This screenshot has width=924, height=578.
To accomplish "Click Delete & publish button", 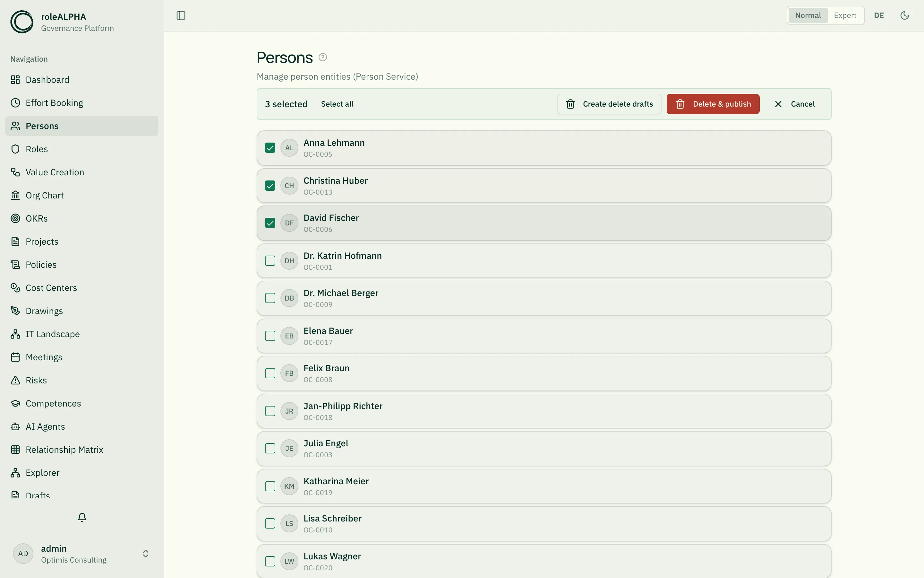I will click(x=713, y=104).
